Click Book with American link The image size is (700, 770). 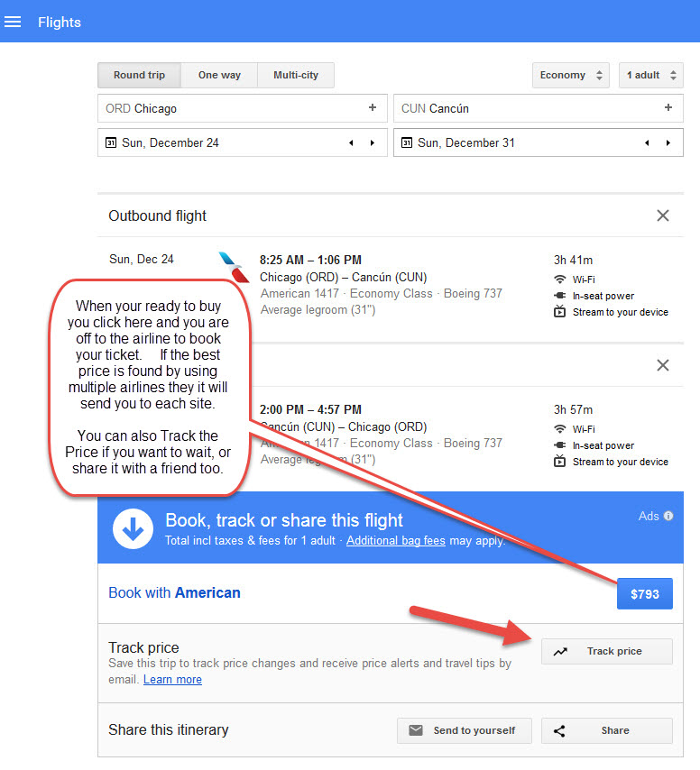pyautogui.click(x=174, y=592)
